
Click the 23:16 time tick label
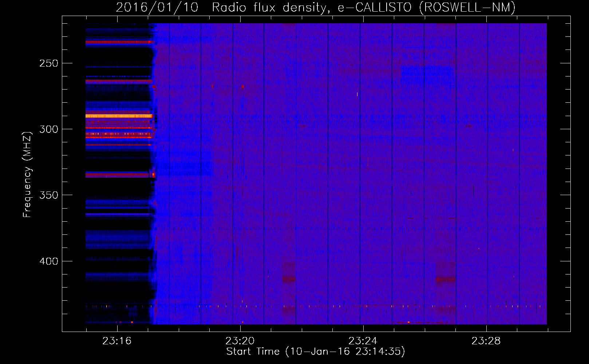pyautogui.click(x=117, y=341)
